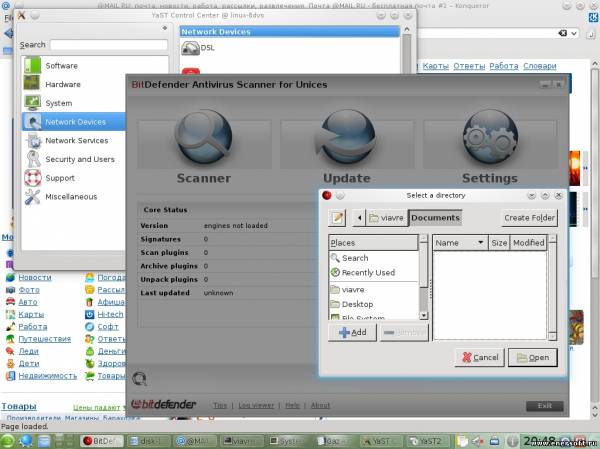600x449 pixels.
Task: Open Недвижимость link on Mail.ru page
Action: (48, 376)
